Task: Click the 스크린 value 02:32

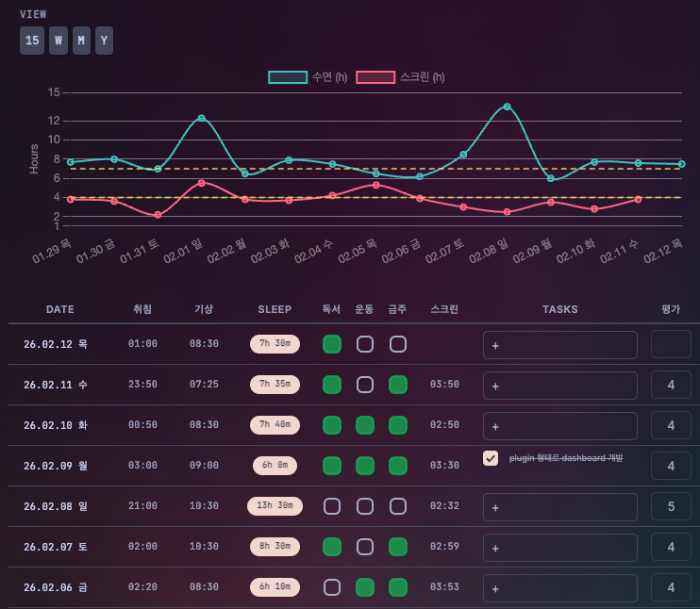Action: click(444, 506)
